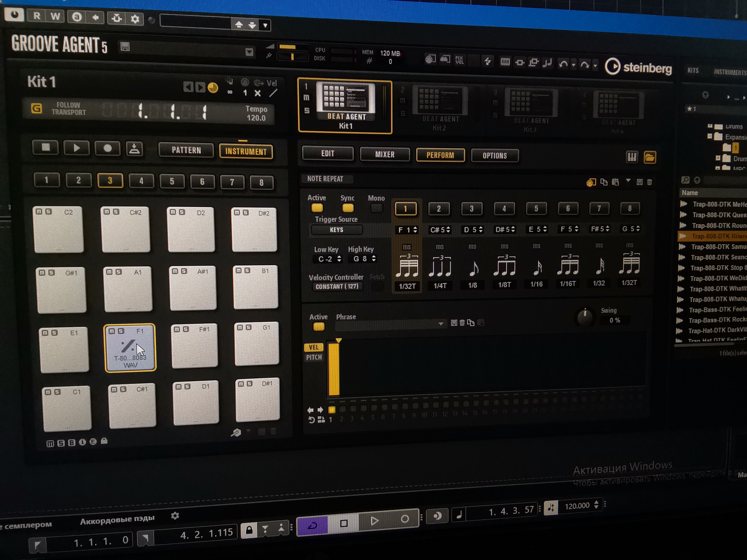Open the Trigger Source KEYS selector
The height and width of the screenshot is (560, 747).
pos(337,230)
